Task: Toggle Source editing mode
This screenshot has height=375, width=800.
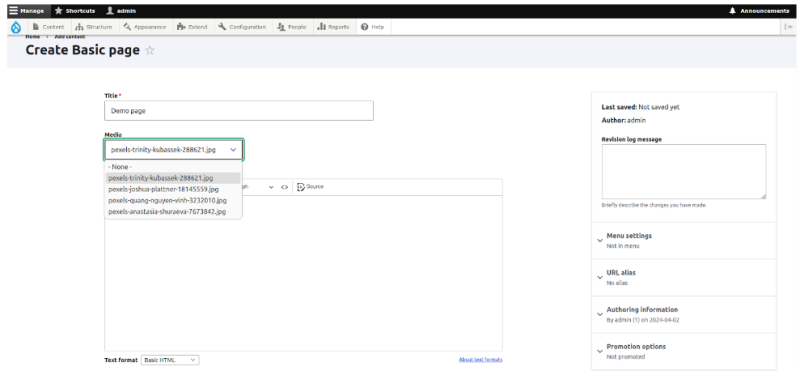Action: [x=310, y=187]
